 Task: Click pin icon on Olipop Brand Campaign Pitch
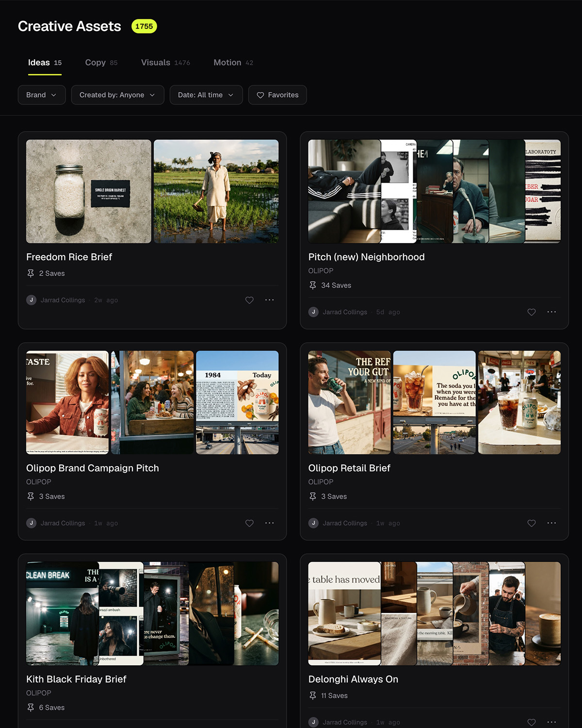coord(31,496)
